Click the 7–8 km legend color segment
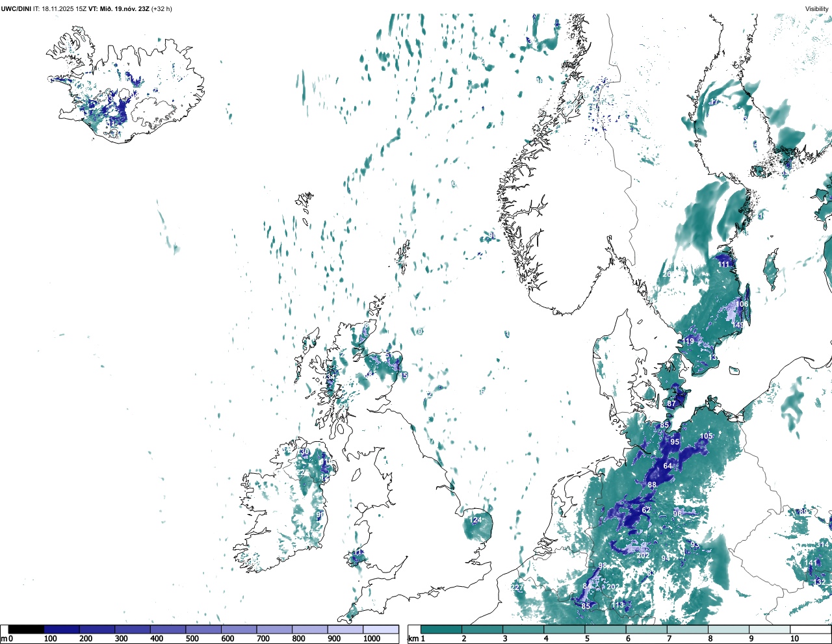The image size is (832, 644). 687,629
